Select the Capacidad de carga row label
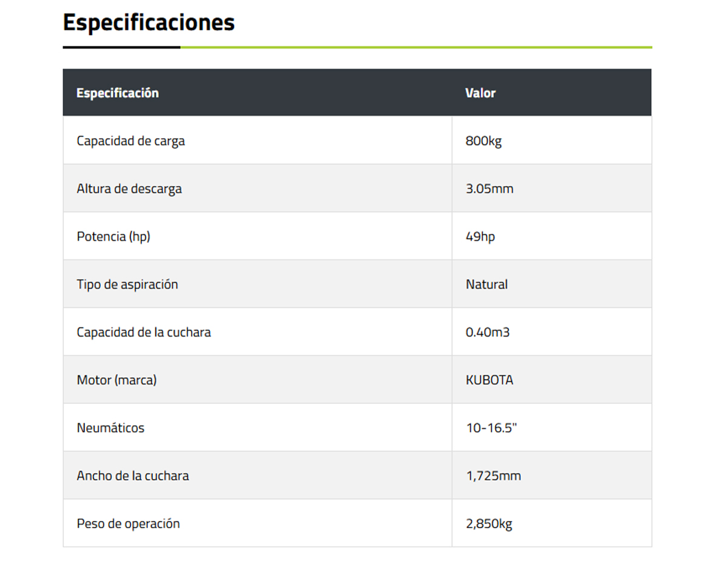728x564 pixels. (x=130, y=141)
